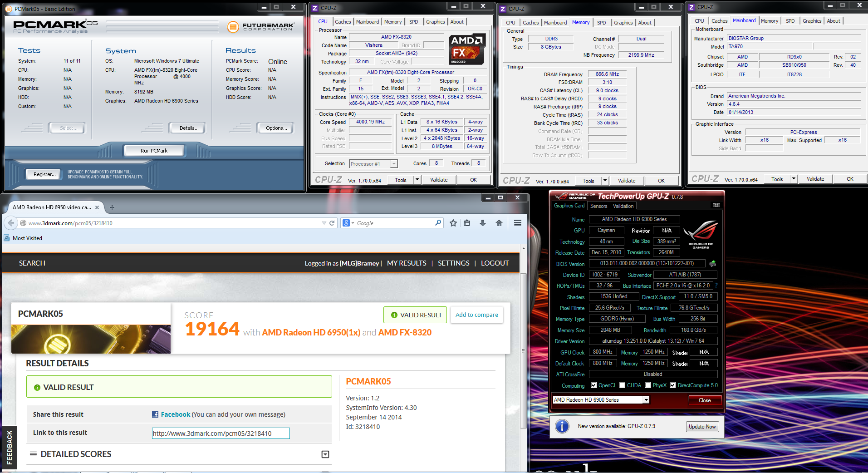This screenshot has height=473, width=868.
Task: Click Most Visited bookmarks icon
Action: pos(7,238)
